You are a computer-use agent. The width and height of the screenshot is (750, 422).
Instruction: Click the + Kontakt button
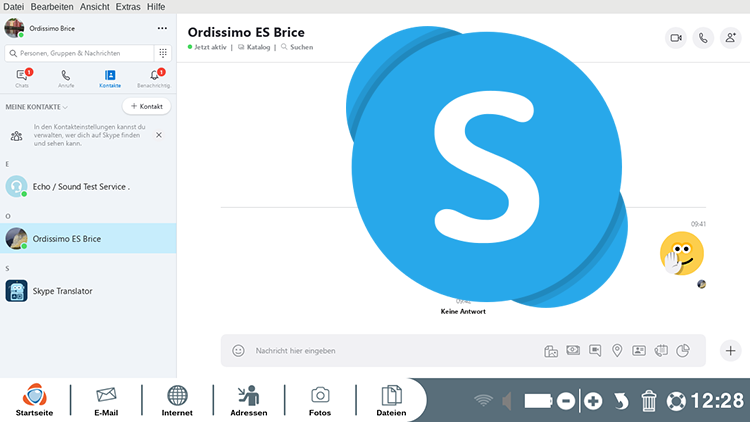click(x=147, y=106)
